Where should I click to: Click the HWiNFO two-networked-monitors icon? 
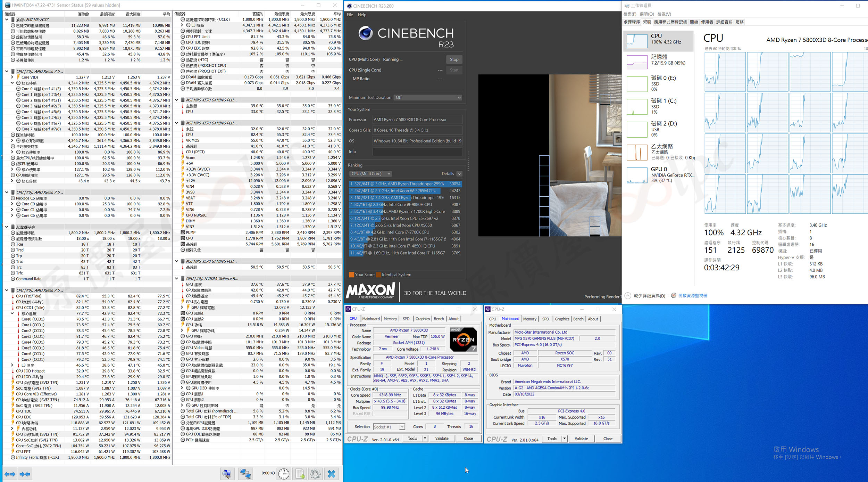pos(245,474)
